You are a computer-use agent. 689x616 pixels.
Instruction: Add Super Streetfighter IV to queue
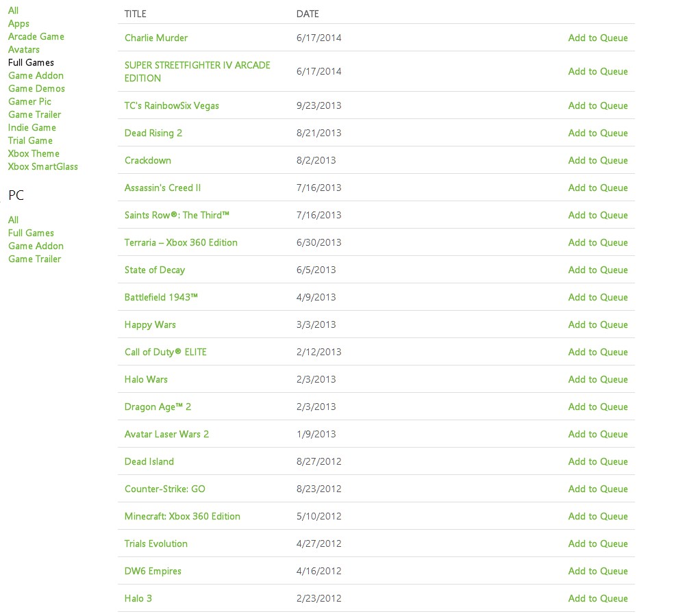[x=598, y=72]
